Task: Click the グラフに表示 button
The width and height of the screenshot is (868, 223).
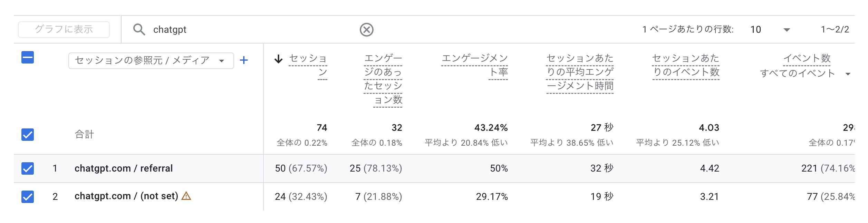Action: (x=64, y=30)
